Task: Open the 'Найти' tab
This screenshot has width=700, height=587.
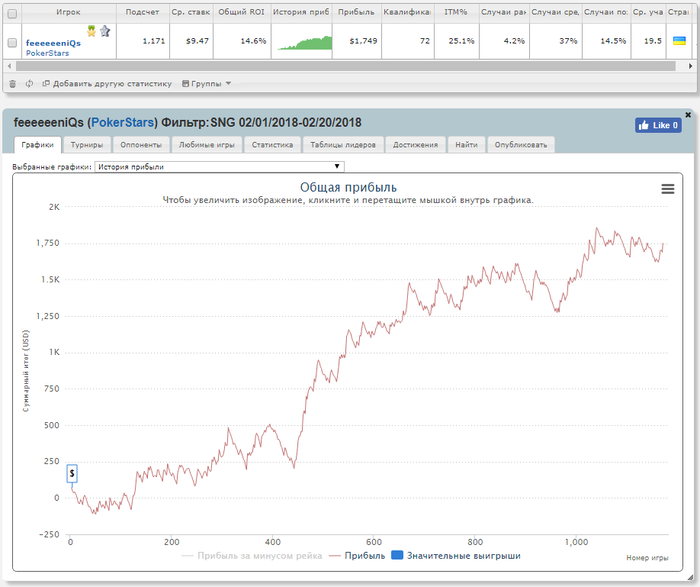Action: pos(467,145)
